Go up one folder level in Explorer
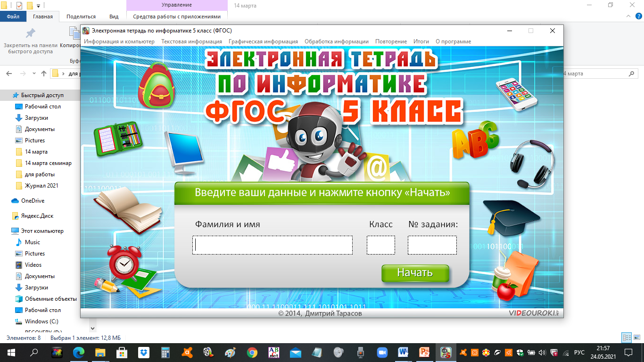644x362 pixels. 44,74
